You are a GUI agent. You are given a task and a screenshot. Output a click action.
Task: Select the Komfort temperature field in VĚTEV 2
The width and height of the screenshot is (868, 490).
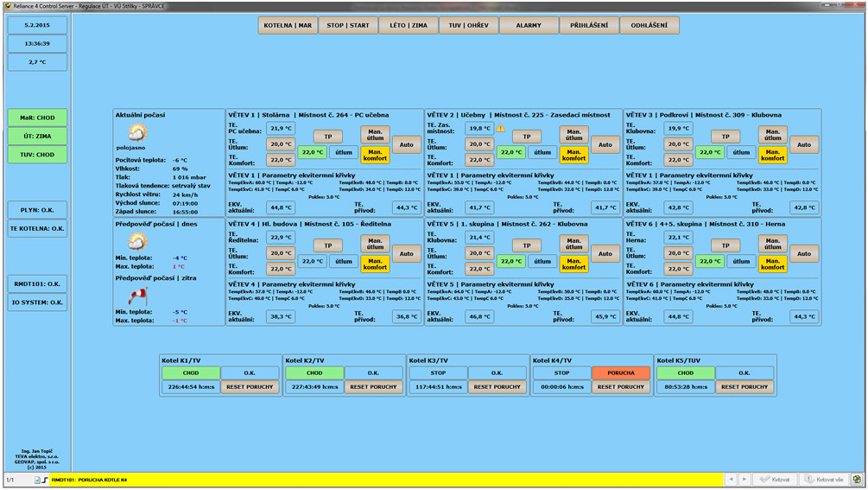pos(478,160)
